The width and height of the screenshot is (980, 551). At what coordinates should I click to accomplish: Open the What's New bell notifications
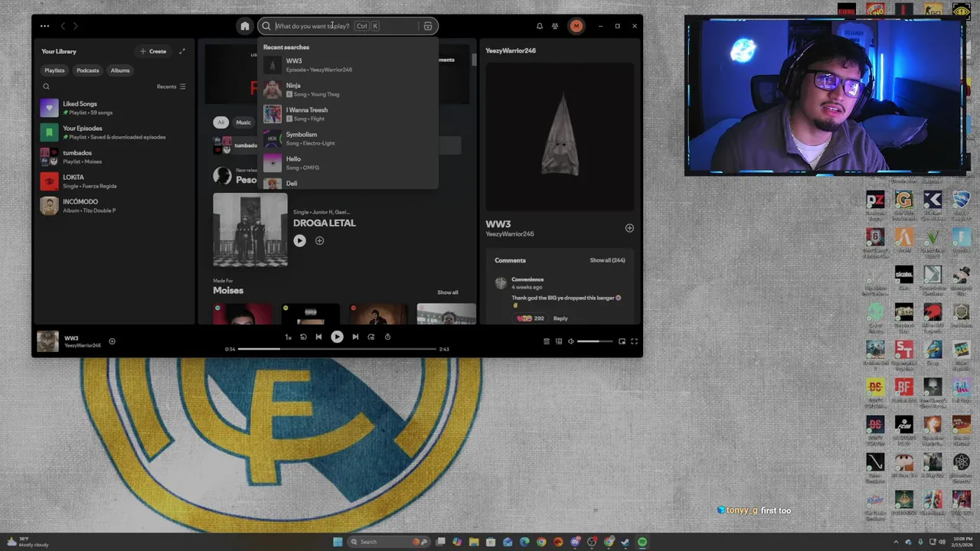[x=539, y=26]
